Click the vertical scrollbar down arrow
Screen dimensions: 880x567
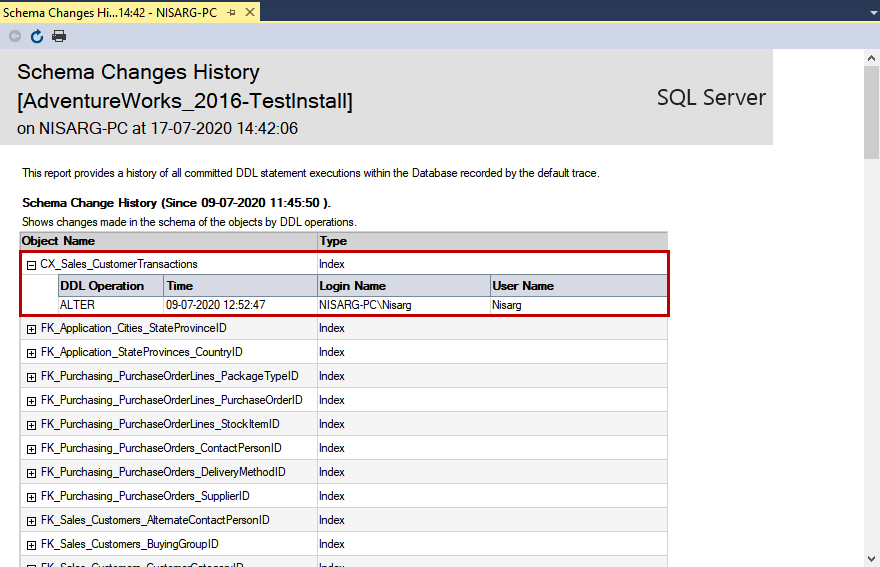[871, 558]
